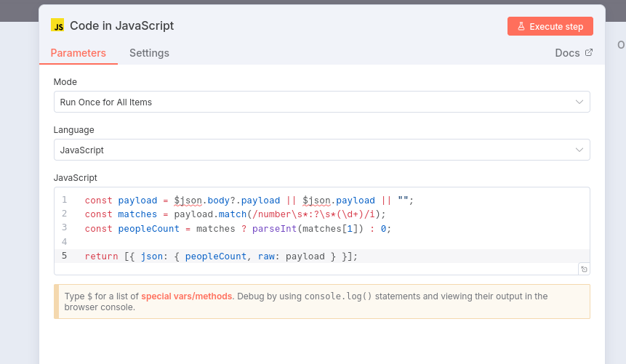Open the code editor's fullscreen expand icon

click(x=584, y=269)
